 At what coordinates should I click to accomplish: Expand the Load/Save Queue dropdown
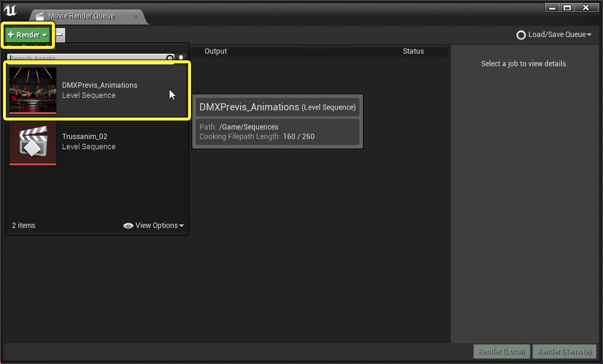[590, 35]
